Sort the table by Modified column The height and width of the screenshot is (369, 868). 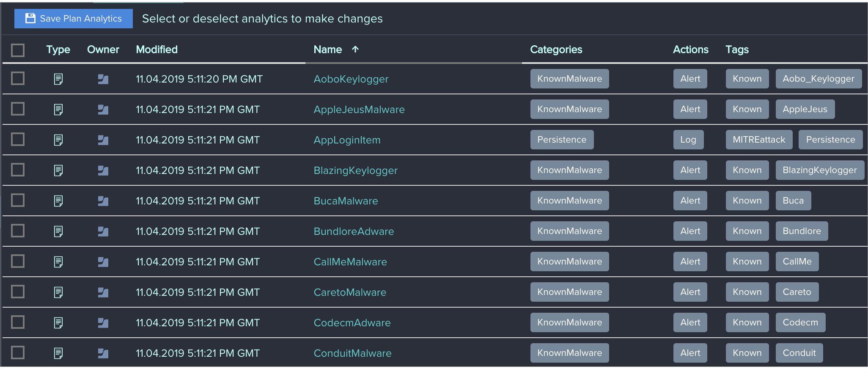[x=157, y=50]
